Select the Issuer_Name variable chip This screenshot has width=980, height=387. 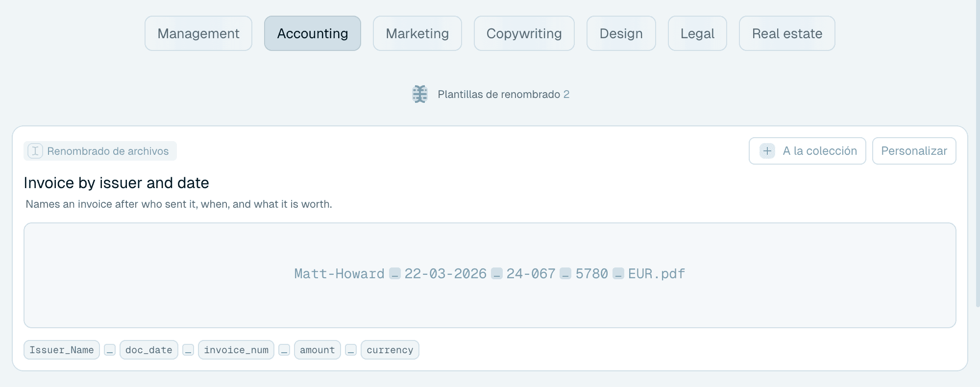pos(62,350)
